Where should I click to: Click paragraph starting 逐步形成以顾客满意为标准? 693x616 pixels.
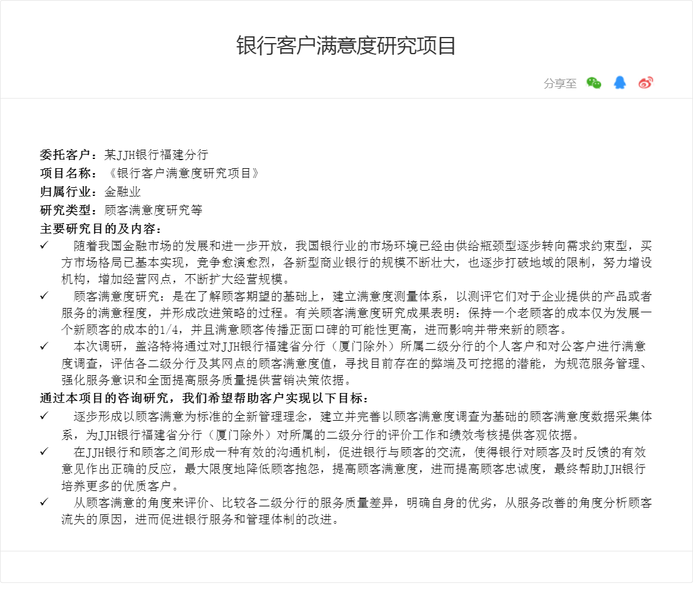tap(356, 426)
